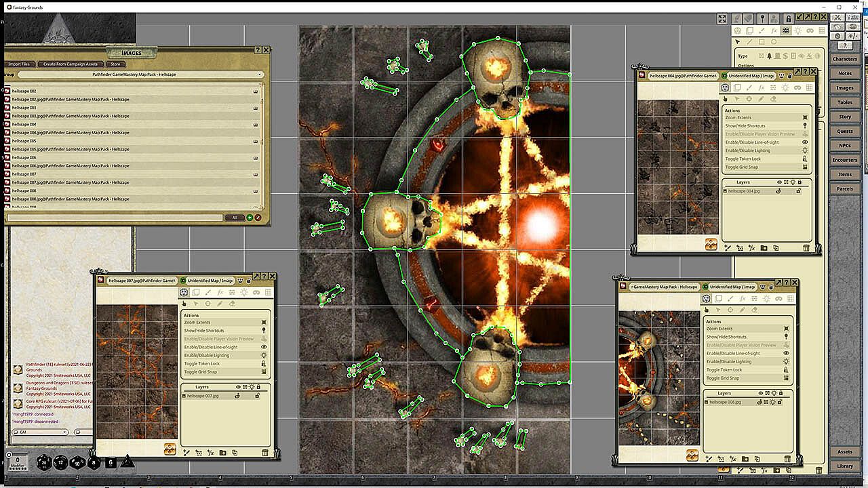Open the Encounters sidebar panel

click(845, 160)
